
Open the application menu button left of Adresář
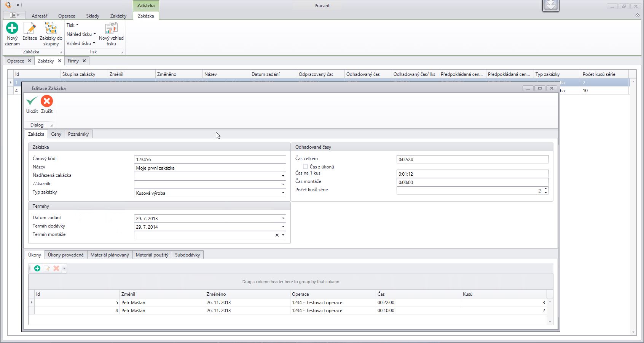(14, 15)
